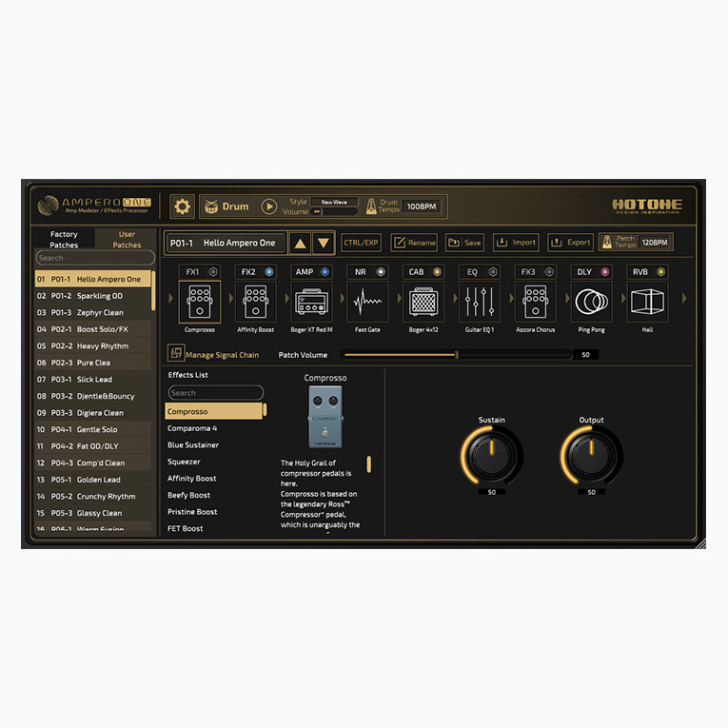This screenshot has height=728, width=728.
Task: Click the Compresso pedal in FX1 slot
Action: coord(199,303)
